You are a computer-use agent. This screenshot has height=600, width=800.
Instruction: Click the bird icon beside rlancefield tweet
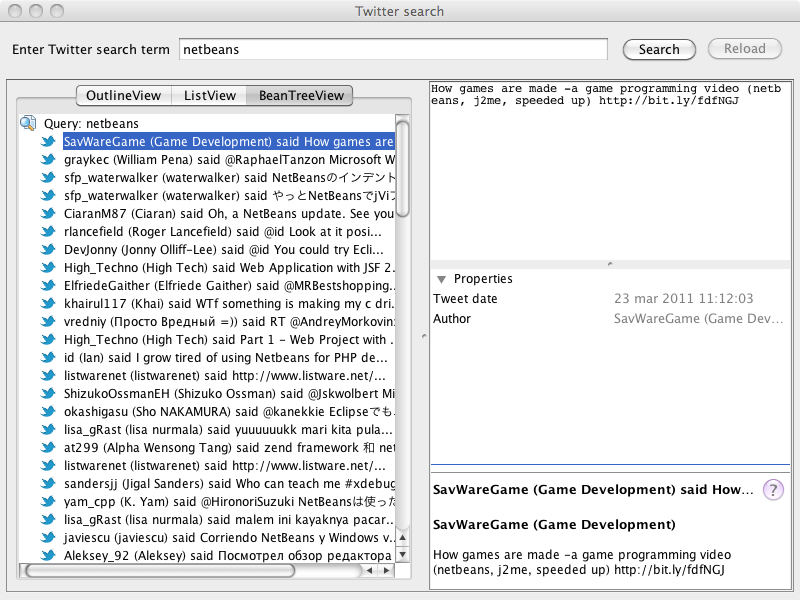[48, 232]
